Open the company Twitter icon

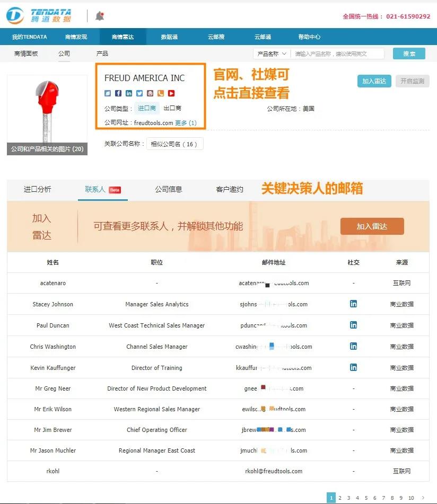139,93
